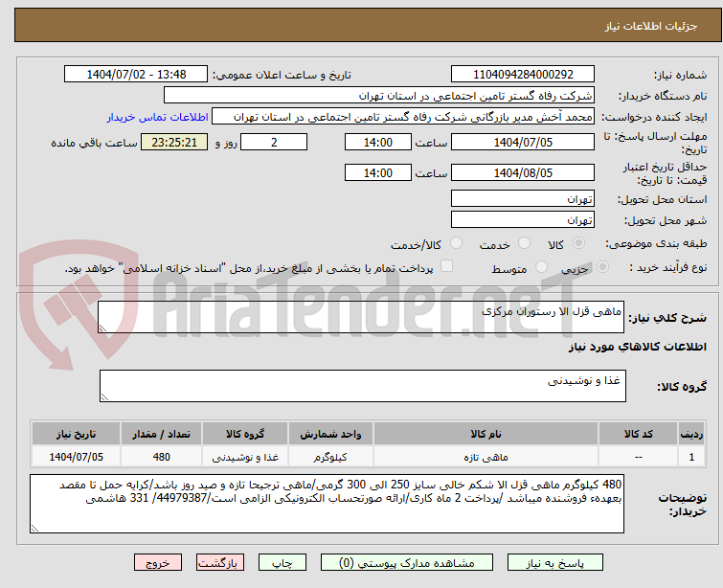The height and width of the screenshot is (588, 723).
Task: Open اطلاعات تماس خریدار link
Action: tap(158, 117)
